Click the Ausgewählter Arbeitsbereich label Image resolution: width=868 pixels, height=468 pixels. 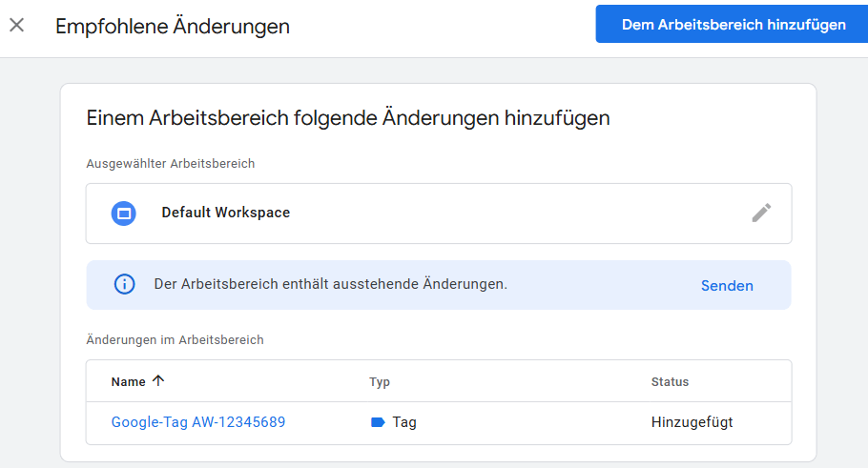click(170, 164)
